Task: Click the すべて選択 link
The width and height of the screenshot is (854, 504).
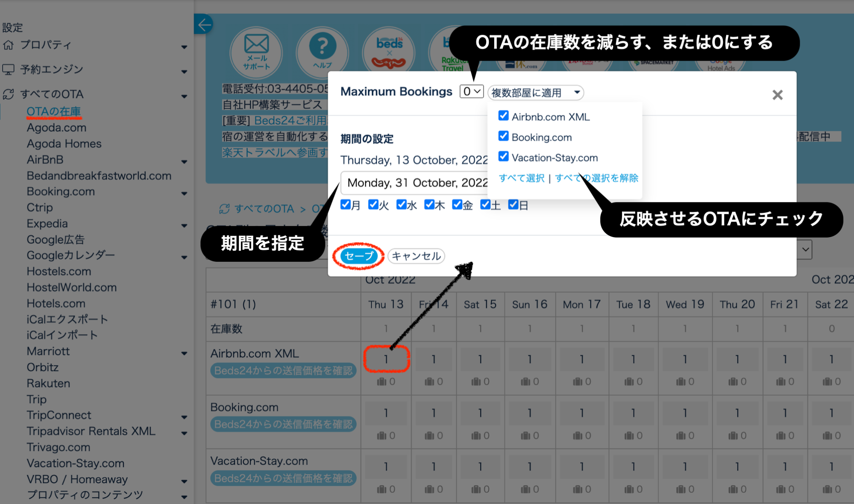Action: [x=522, y=178]
